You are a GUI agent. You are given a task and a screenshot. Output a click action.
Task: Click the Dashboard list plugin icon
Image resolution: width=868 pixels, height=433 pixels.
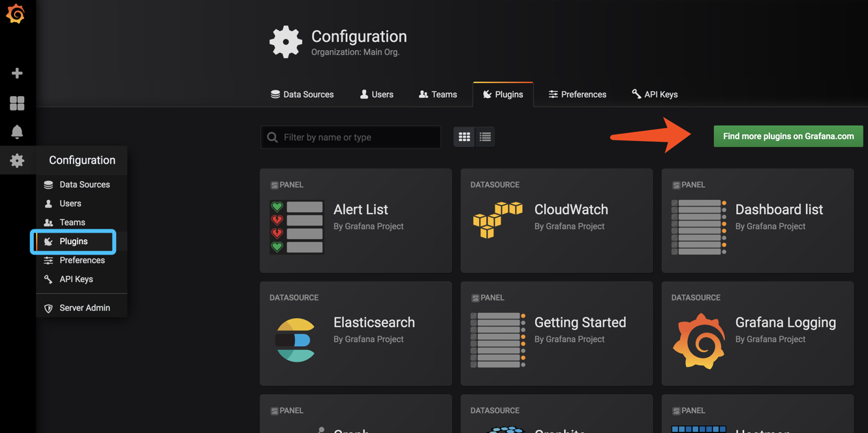[x=699, y=227]
